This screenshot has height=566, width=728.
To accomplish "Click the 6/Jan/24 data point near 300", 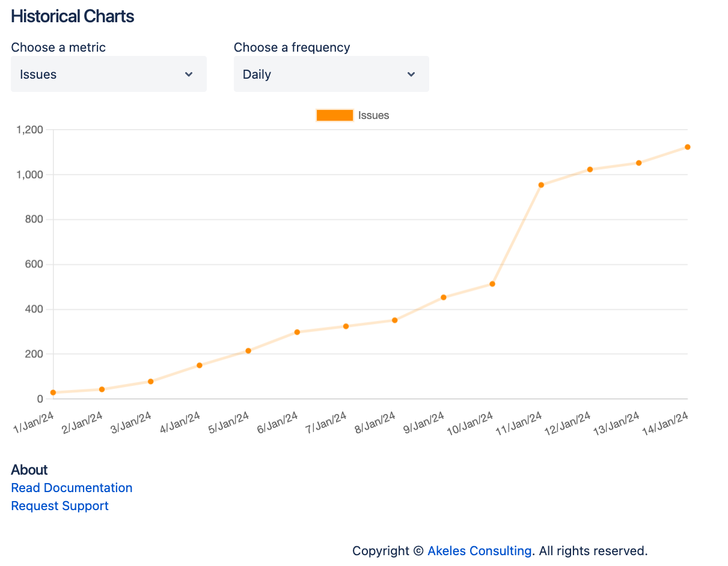I will pyautogui.click(x=297, y=332).
